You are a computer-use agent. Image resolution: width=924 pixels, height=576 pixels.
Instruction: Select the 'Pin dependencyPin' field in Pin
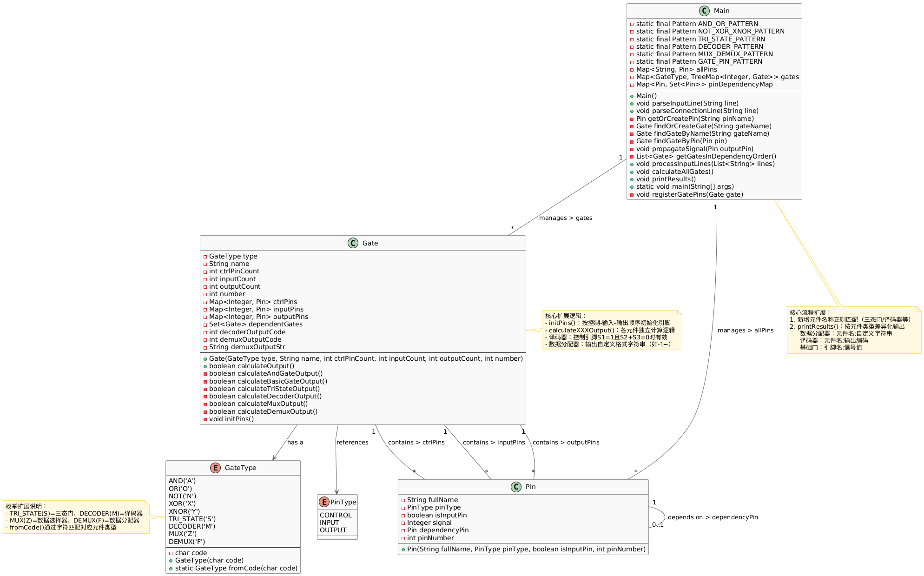tap(437, 530)
